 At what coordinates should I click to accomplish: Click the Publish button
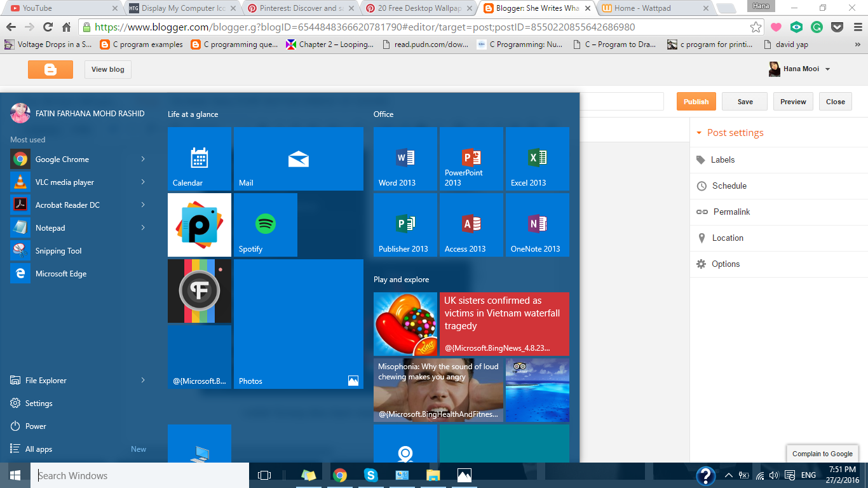coord(696,102)
